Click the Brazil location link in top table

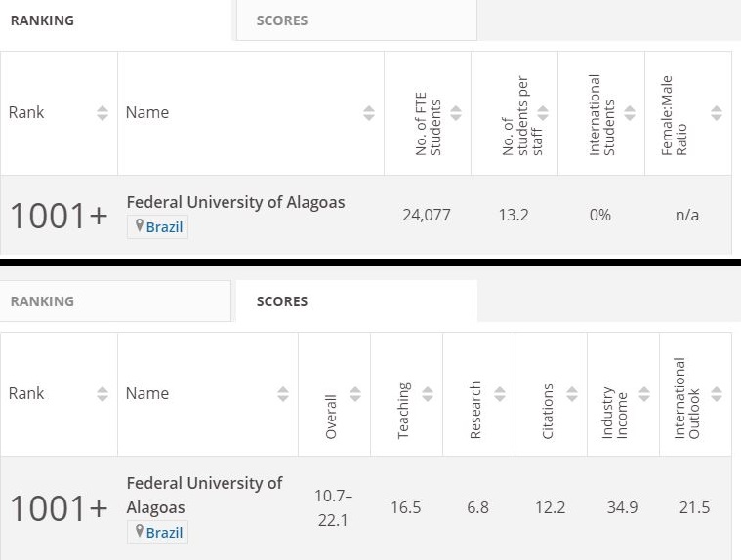coord(164,227)
